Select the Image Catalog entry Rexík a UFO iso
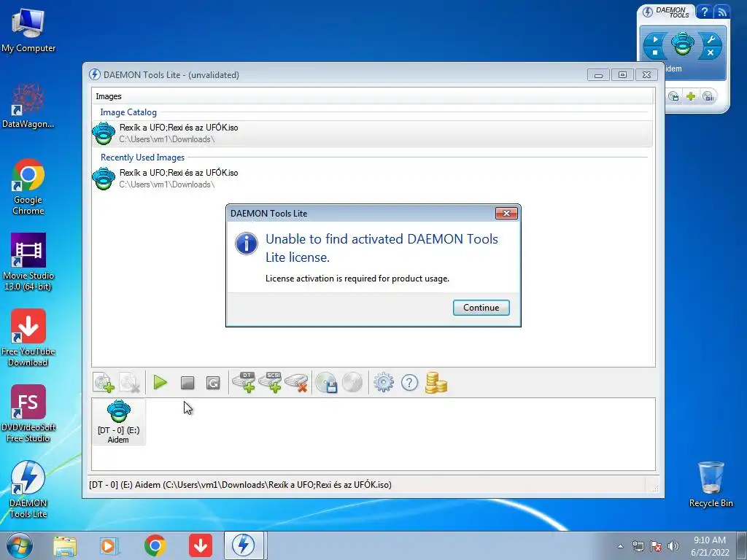The image size is (747, 560). click(x=373, y=133)
